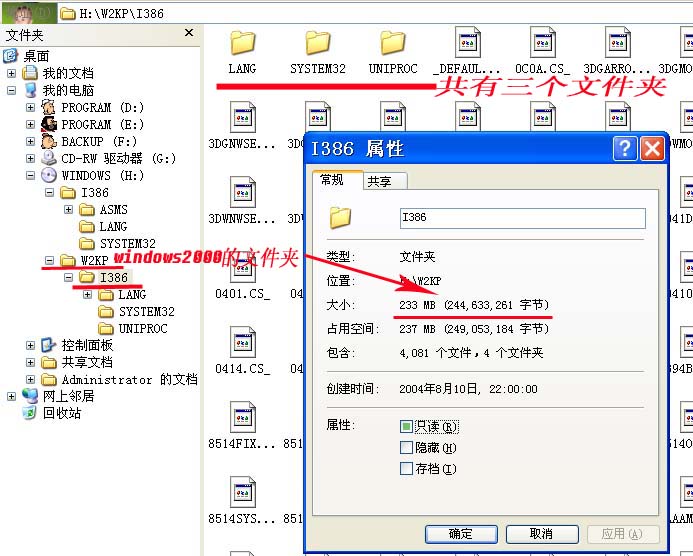Select the CD-RW 驱动器 (G:) drive icon
Screen dimensions: 693x556
coord(49,158)
